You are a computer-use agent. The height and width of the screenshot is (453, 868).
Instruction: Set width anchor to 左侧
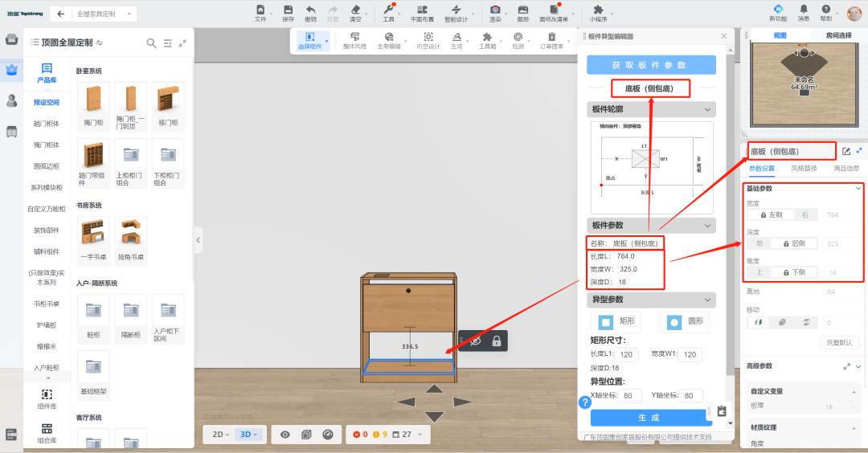click(771, 214)
